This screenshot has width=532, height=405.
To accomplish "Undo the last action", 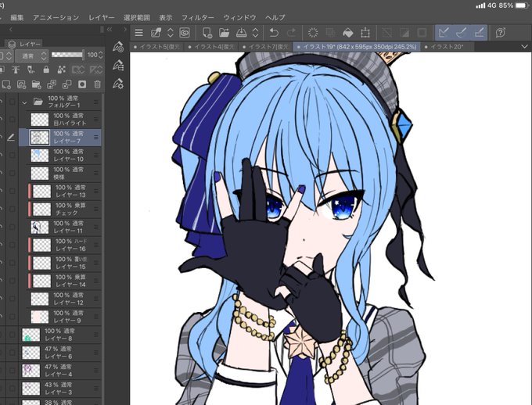I will (x=274, y=33).
